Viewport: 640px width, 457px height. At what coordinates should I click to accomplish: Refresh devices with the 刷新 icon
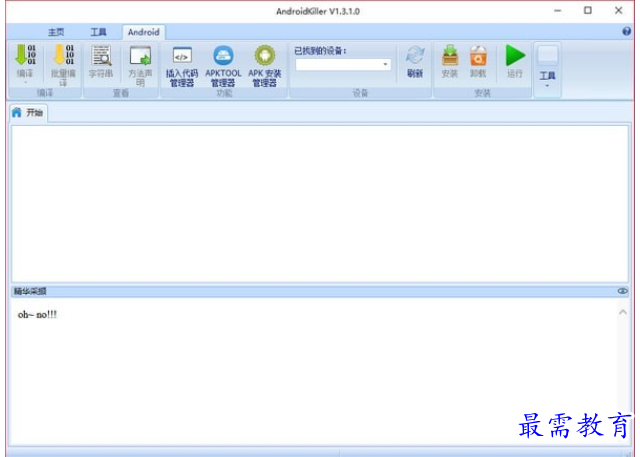coord(415,56)
